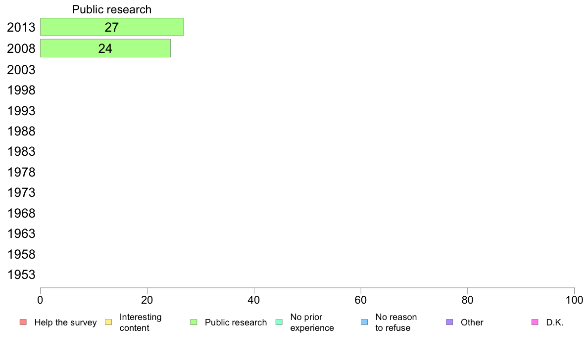Click the Other legend label text

click(472, 322)
